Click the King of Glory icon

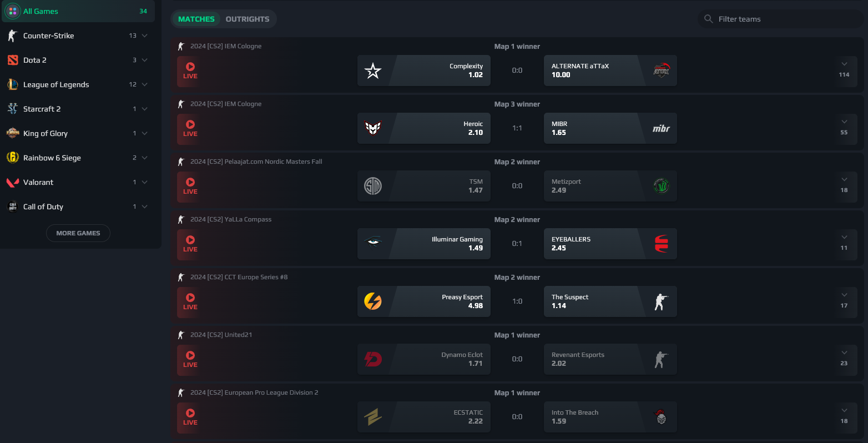(13, 133)
